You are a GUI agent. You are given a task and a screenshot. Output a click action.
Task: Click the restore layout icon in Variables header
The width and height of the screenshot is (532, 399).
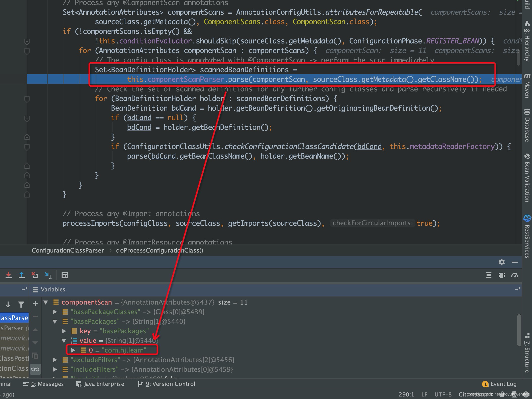[x=517, y=289]
